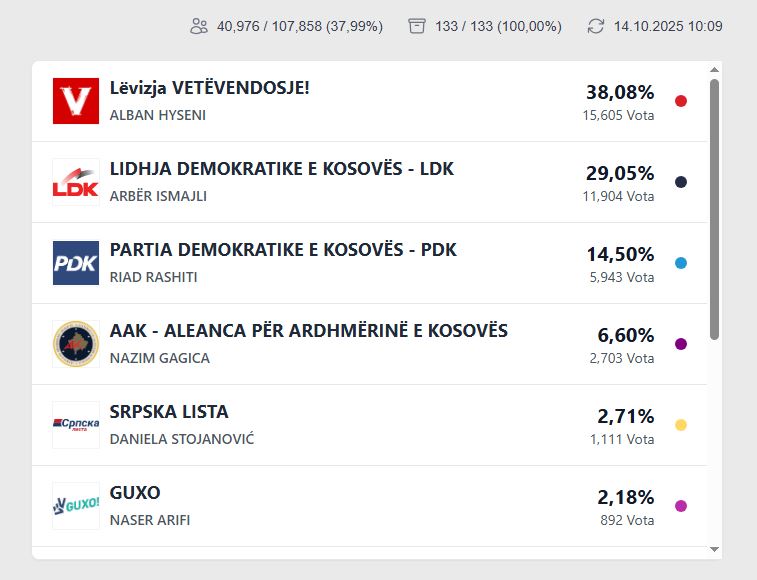
Task: Click the AAK party emblem
Action: point(76,344)
